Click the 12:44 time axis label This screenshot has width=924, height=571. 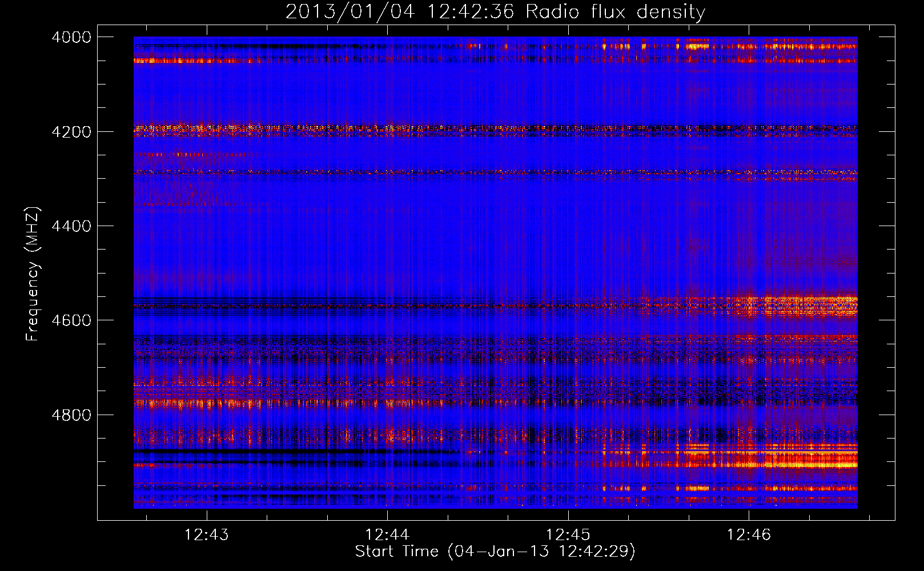coord(387,534)
